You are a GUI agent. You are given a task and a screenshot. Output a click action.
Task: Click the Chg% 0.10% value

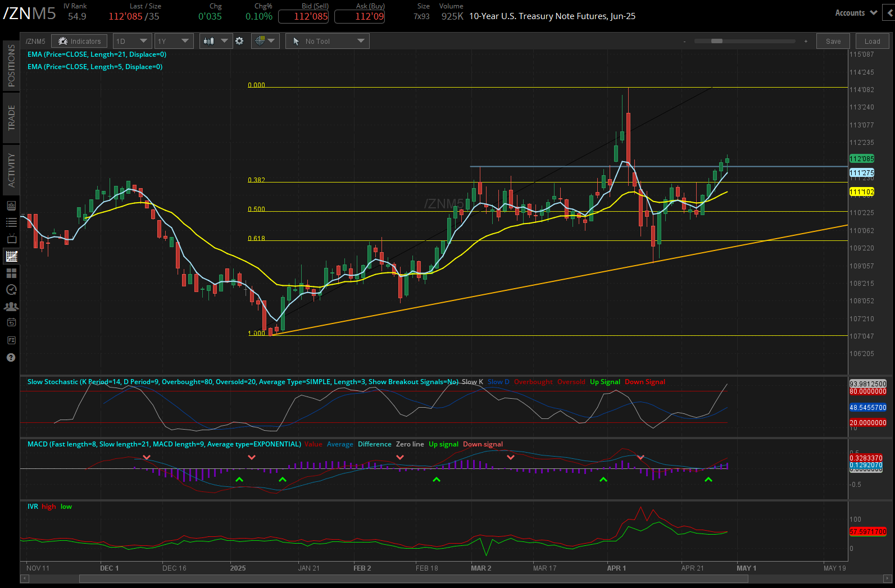(259, 16)
